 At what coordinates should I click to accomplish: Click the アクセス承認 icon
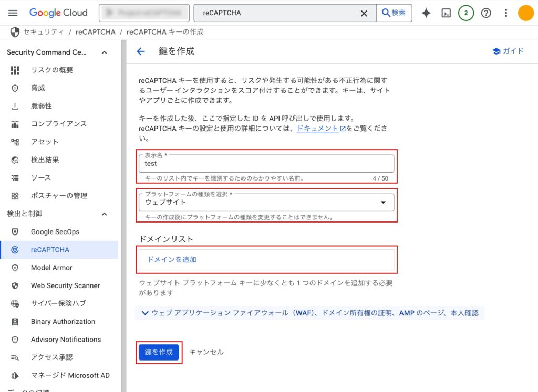(x=15, y=357)
